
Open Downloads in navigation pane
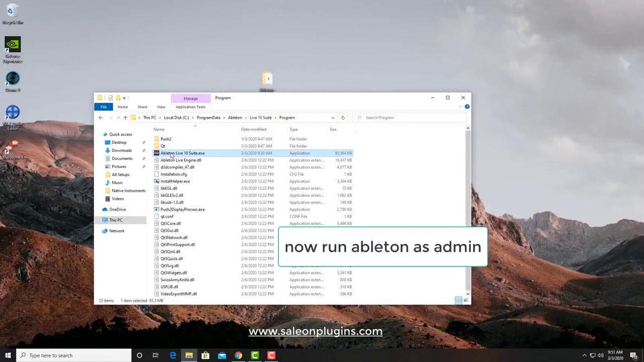(x=121, y=150)
